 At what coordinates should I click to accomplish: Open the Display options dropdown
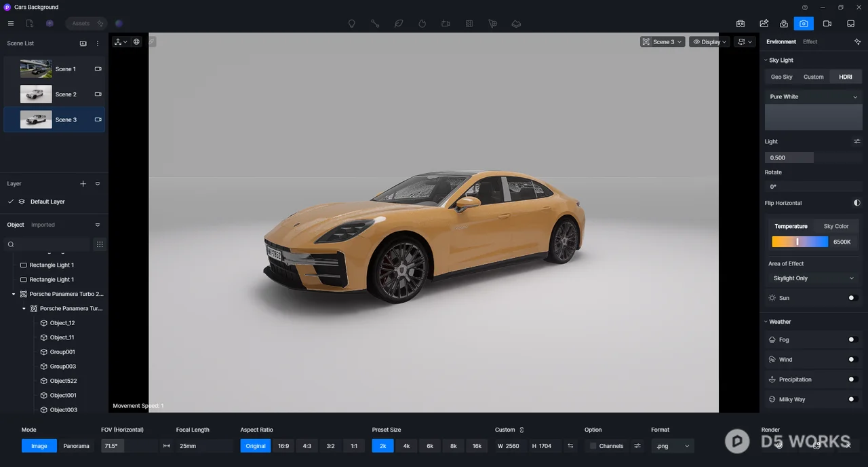point(710,42)
